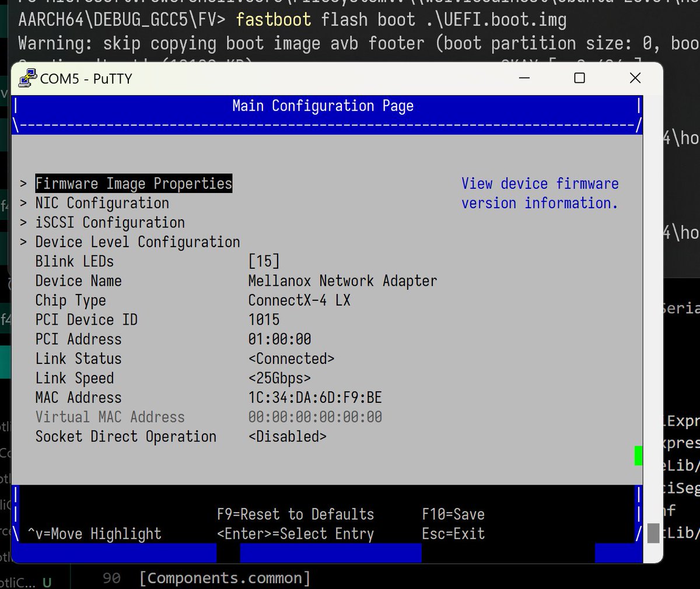Click the PCI Address label
Image resolution: width=700 pixels, height=589 pixels.
click(79, 339)
